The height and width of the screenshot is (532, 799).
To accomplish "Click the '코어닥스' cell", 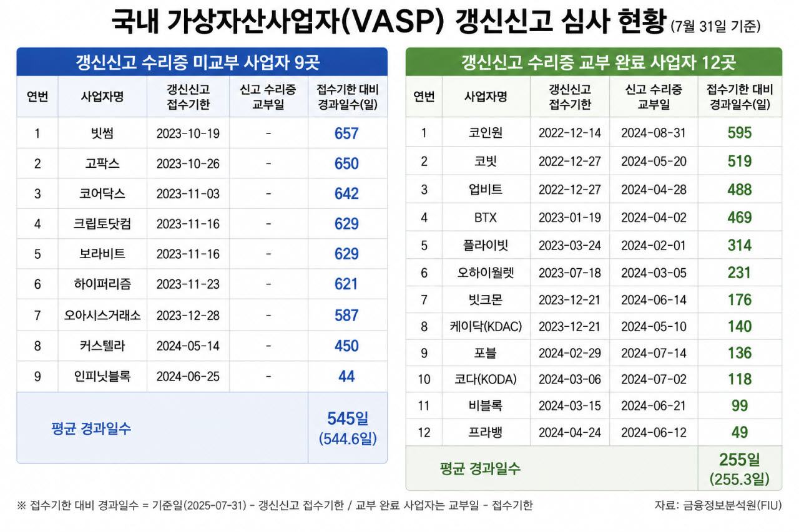I will point(102,193).
